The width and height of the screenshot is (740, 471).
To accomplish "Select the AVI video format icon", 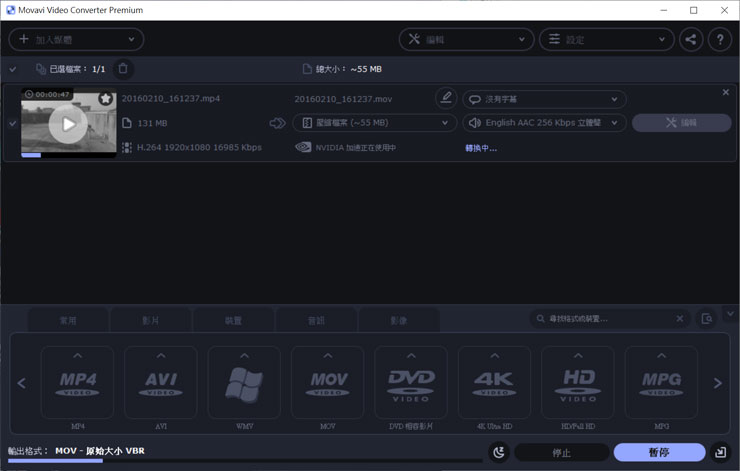I will [161, 385].
